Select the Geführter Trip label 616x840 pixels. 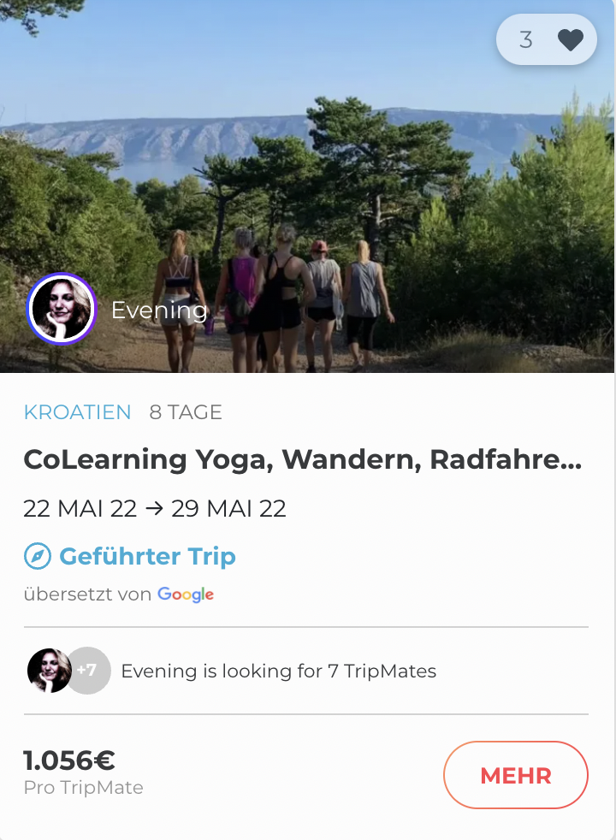[147, 556]
